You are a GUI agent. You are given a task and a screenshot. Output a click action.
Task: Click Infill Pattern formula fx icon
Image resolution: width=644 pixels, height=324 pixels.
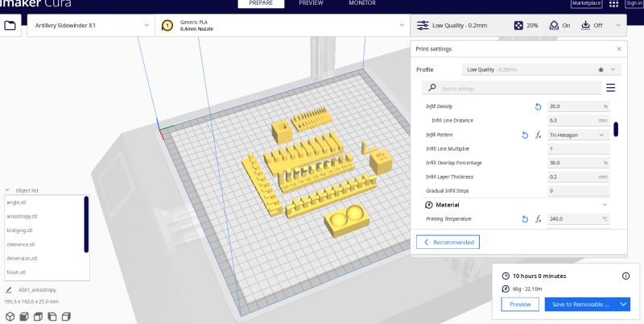538,135
